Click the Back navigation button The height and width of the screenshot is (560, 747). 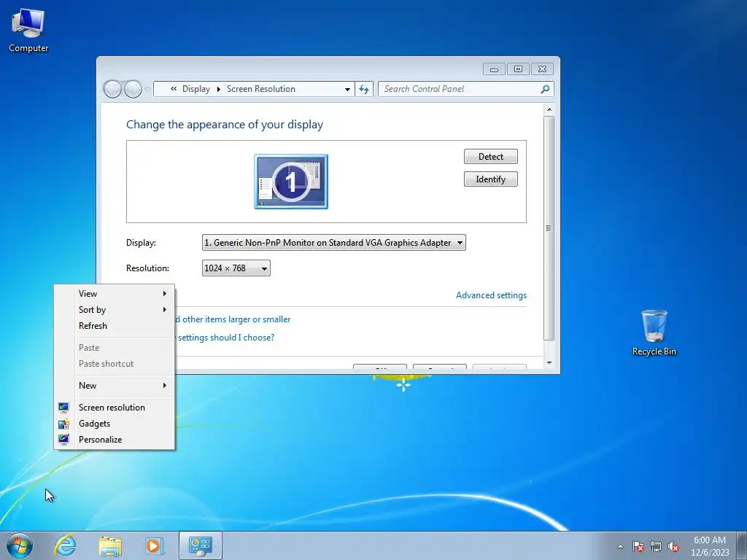(112, 89)
